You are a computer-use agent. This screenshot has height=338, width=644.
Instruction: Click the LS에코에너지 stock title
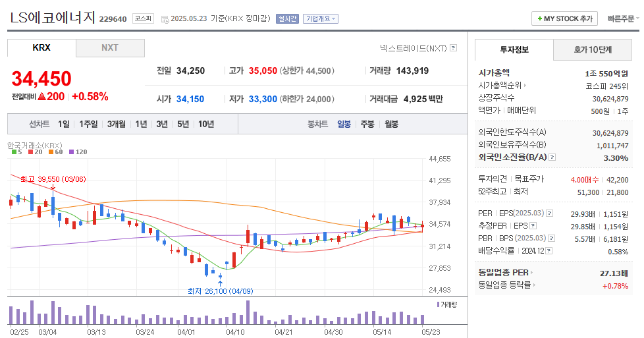pos(53,18)
